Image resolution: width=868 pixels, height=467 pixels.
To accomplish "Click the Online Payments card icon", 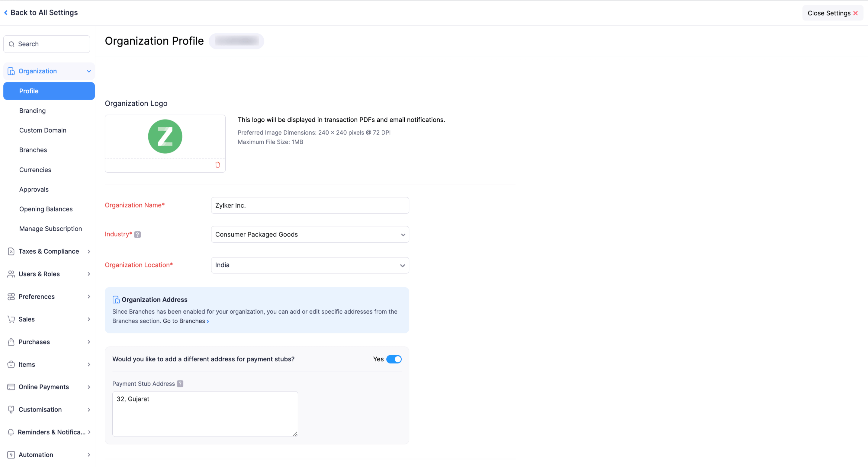I will pos(11,387).
